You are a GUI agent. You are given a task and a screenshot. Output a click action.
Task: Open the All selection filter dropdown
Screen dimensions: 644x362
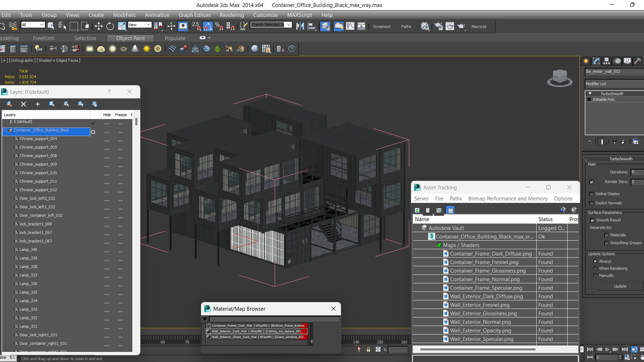33,25
